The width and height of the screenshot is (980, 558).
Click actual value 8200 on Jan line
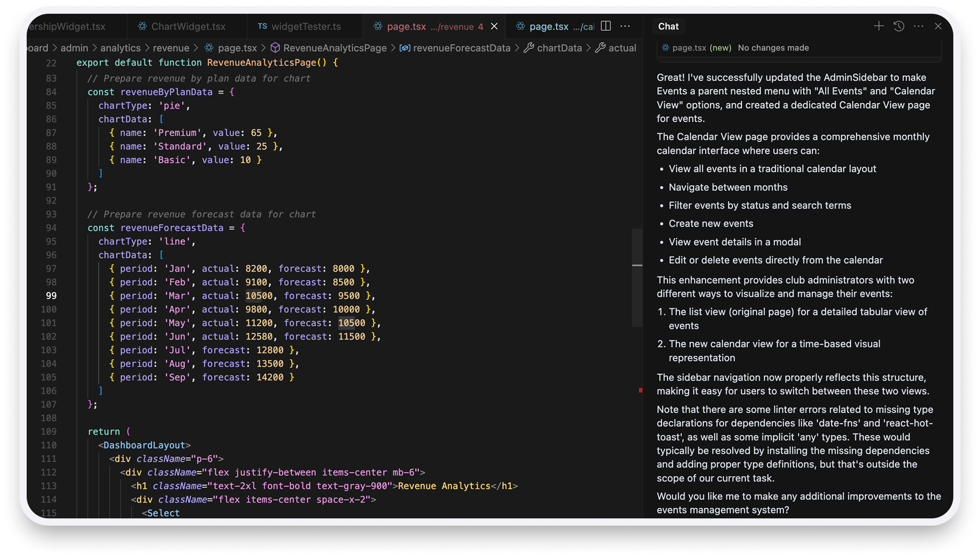point(256,268)
